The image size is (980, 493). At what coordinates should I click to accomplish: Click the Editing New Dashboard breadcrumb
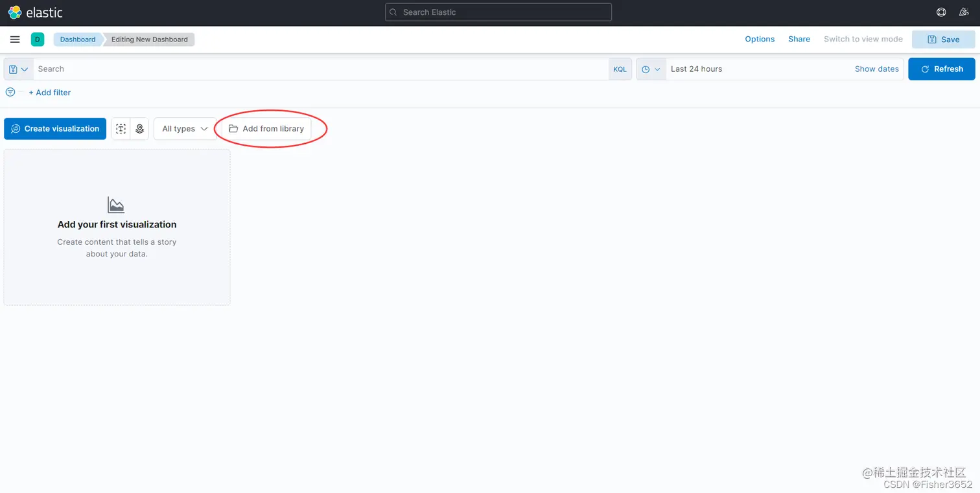(150, 40)
